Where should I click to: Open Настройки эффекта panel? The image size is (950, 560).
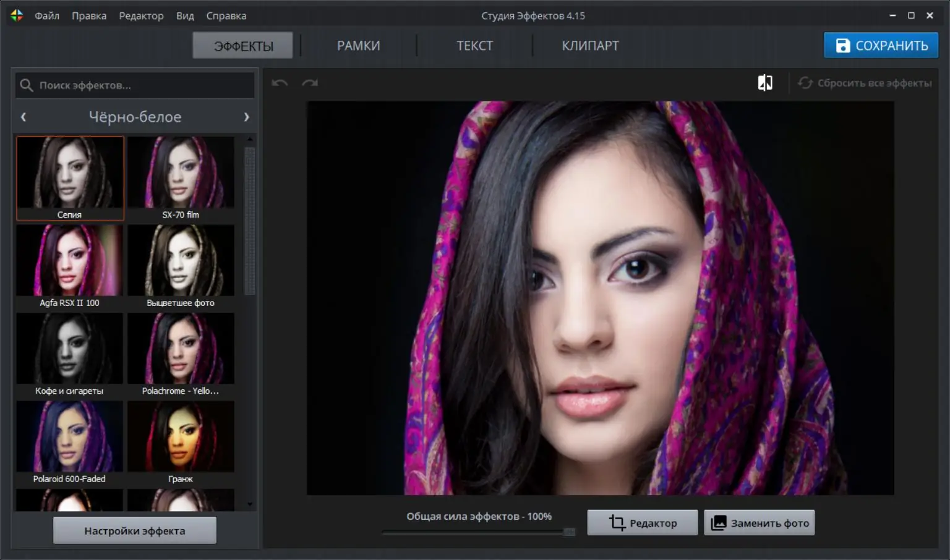134,530
